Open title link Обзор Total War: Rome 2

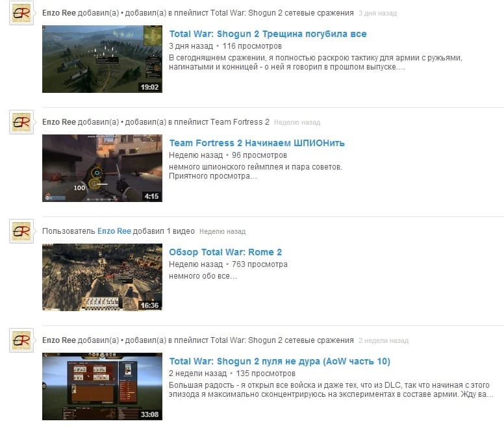coord(225,252)
